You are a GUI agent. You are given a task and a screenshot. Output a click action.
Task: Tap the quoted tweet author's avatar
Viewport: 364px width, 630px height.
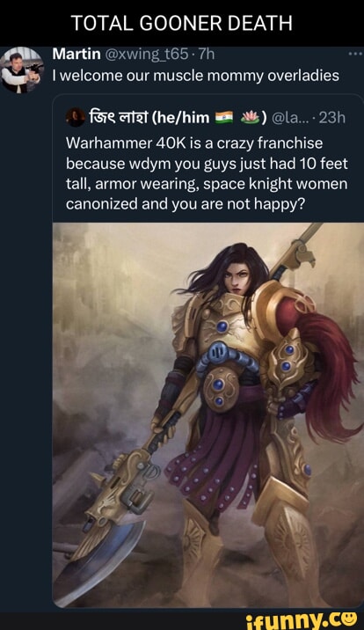[75, 117]
